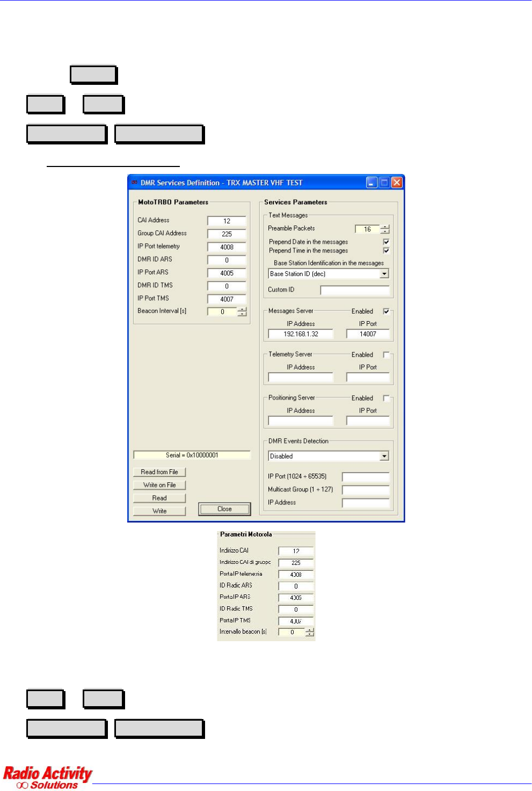The image size is (532, 791).
Task: Click the Beacon Interval value field
Action: point(222,312)
